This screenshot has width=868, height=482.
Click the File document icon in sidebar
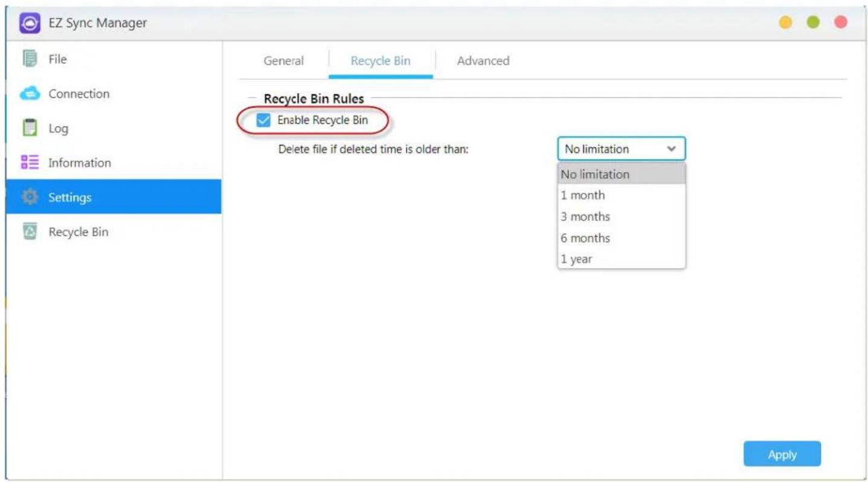(x=30, y=59)
